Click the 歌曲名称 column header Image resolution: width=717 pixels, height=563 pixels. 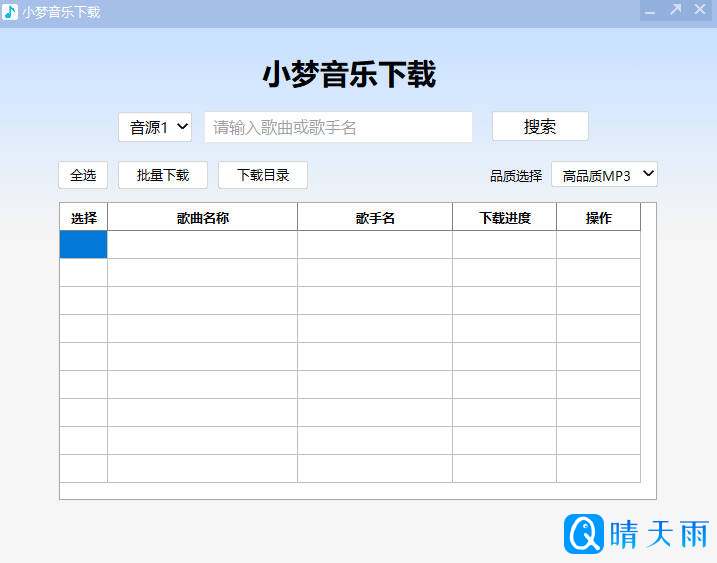[203, 218]
